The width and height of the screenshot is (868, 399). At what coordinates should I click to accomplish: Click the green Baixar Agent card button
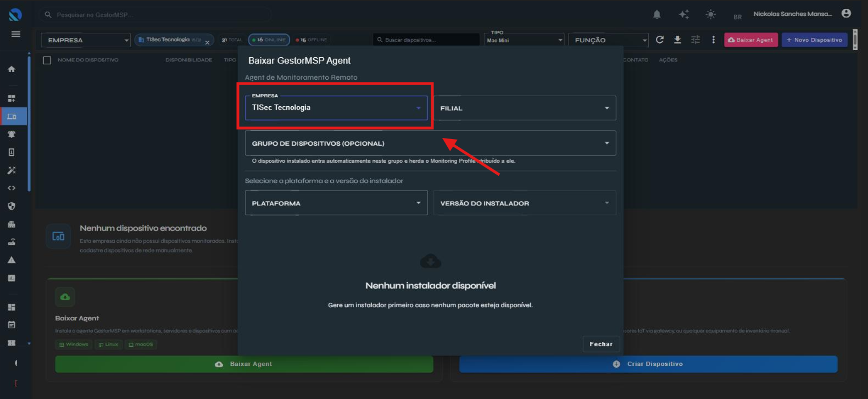coord(244,364)
